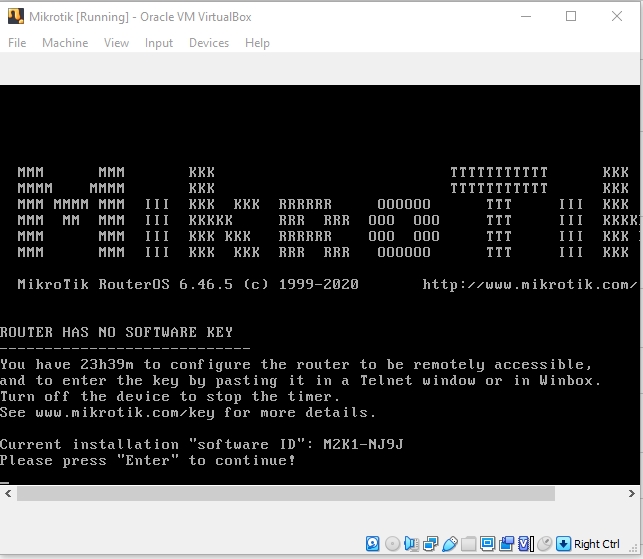Click the video capture recording status icon
Image resolution: width=643 pixels, height=559 pixels.
point(507,544)
